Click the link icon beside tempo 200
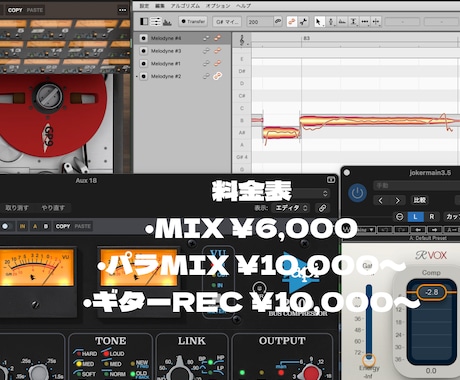Screen dimensions: 460x380 click(x=277, y=21)
